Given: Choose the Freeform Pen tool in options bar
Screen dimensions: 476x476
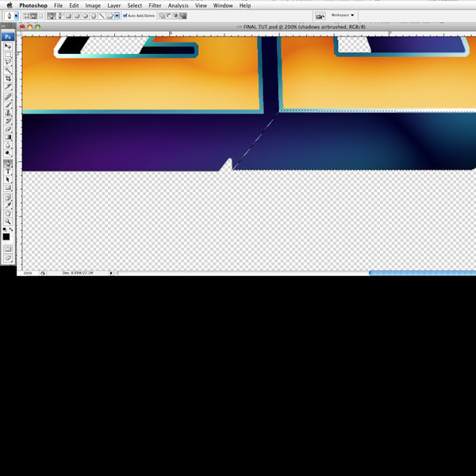Looking at the screenshot, I should (x=60, y=16).
